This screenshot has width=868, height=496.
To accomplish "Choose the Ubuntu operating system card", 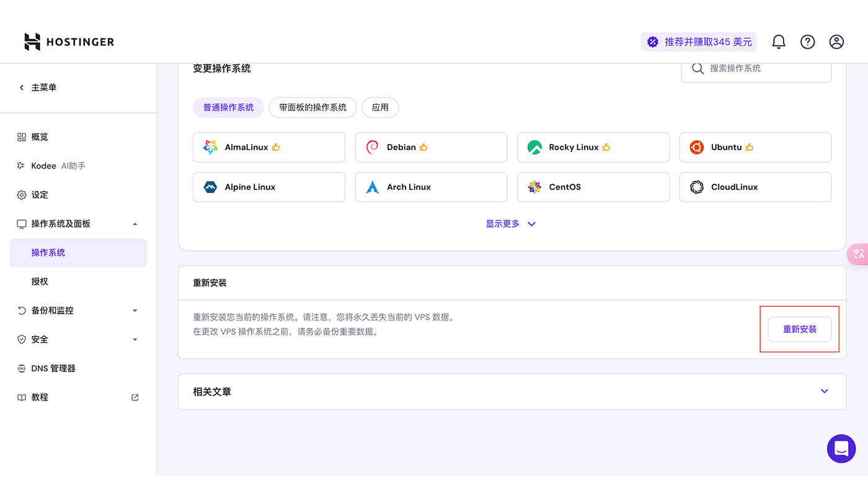I will click(755, 147).
